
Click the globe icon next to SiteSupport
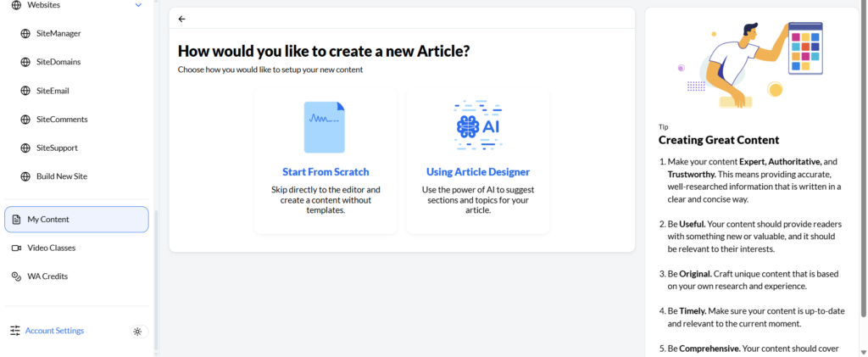pos(25,148)
